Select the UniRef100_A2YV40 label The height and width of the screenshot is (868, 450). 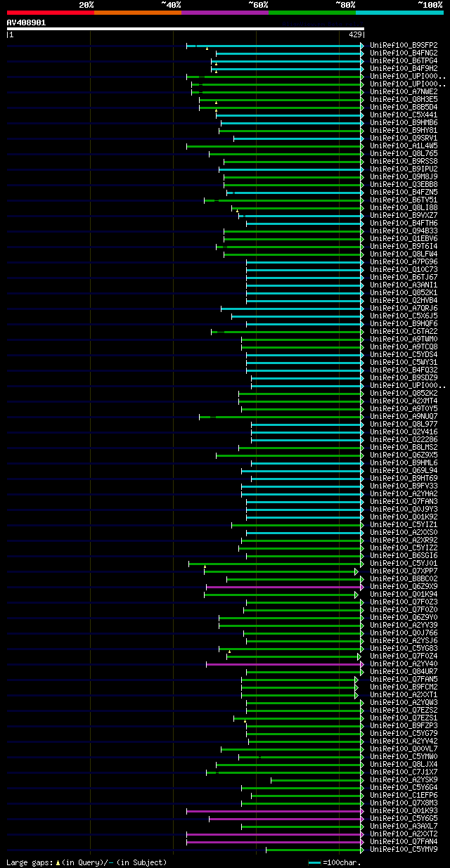404,663
